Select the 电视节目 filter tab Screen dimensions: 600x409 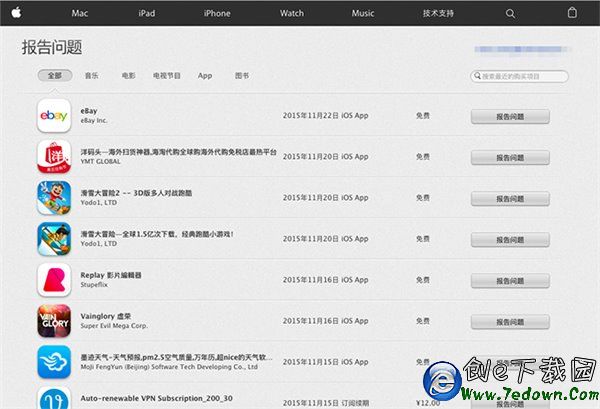(x=167, y=75)
